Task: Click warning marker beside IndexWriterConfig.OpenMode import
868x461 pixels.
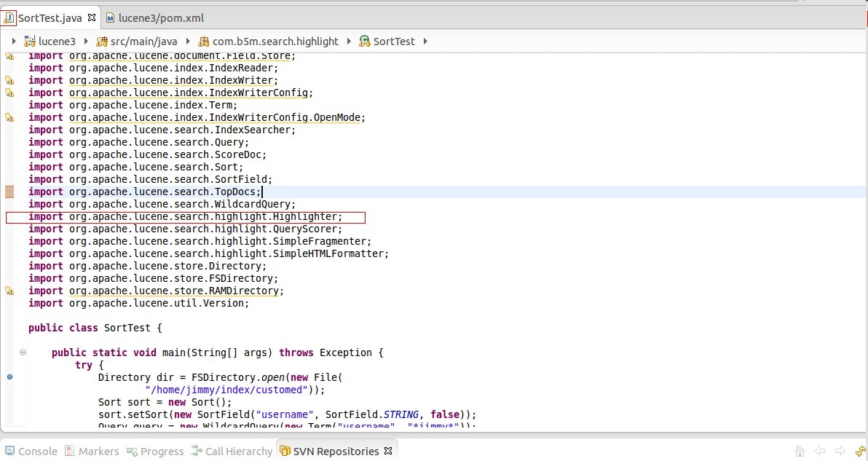Action: point(9,117)
